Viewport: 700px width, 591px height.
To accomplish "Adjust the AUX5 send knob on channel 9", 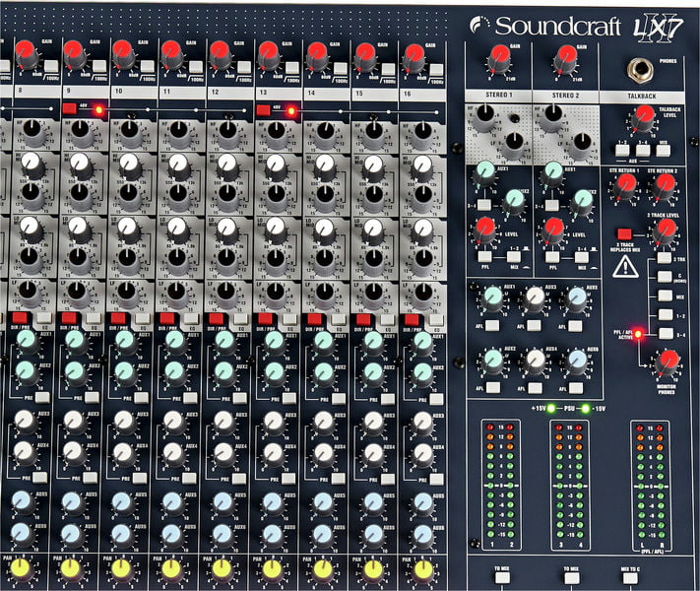I will (x=72, y=504).
